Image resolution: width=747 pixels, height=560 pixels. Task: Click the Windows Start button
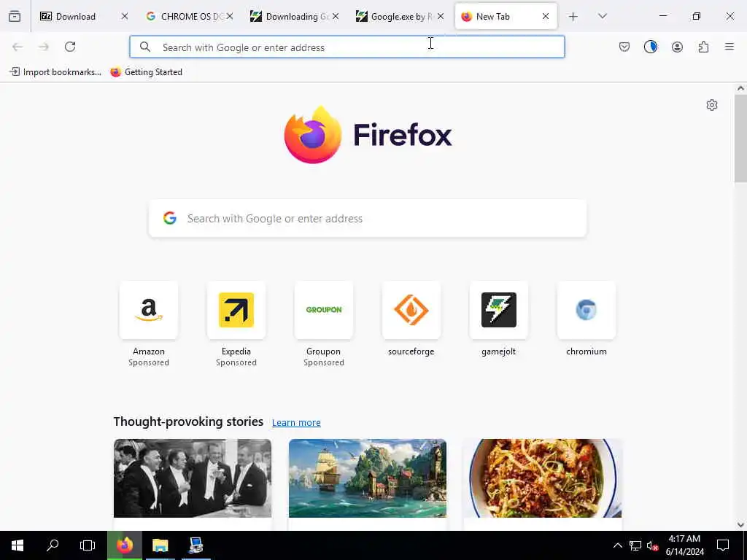[18, 545]
